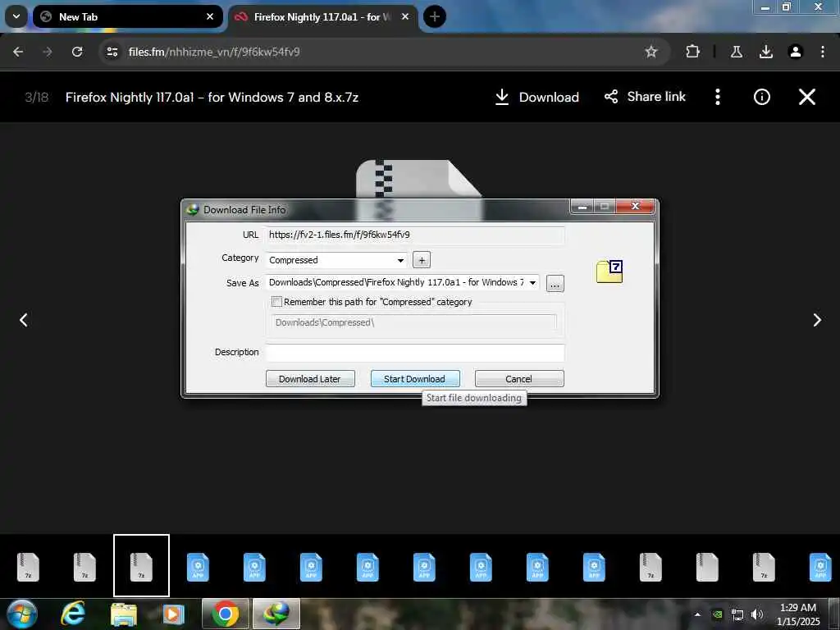The width and height of the screenshot is (840, 630).
Task: Select the last blue APP thumbnail at right
Action: [820, 567]
